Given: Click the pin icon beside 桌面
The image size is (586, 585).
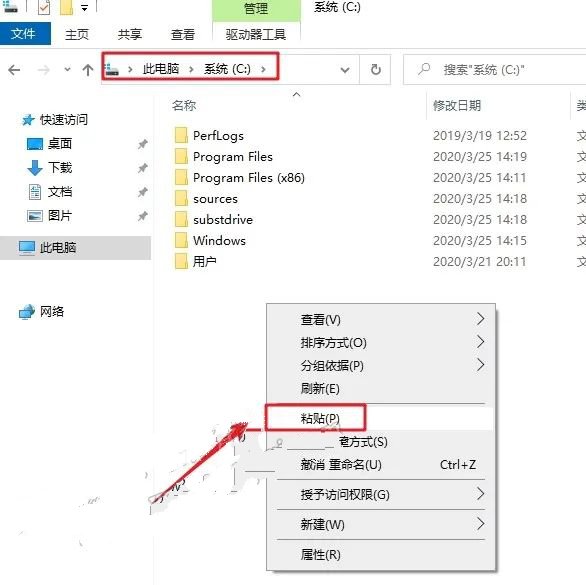Looking at the screenshot, I should [x=142, y=144].
